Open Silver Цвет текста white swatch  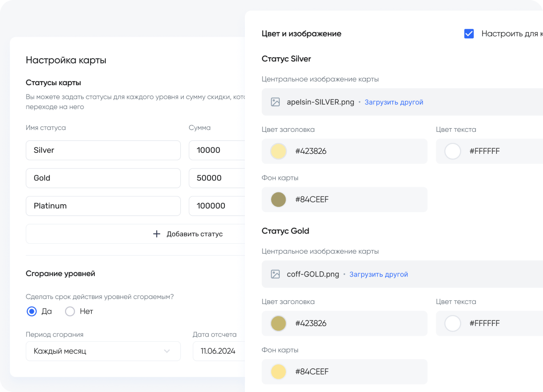[x=453, y=151]
